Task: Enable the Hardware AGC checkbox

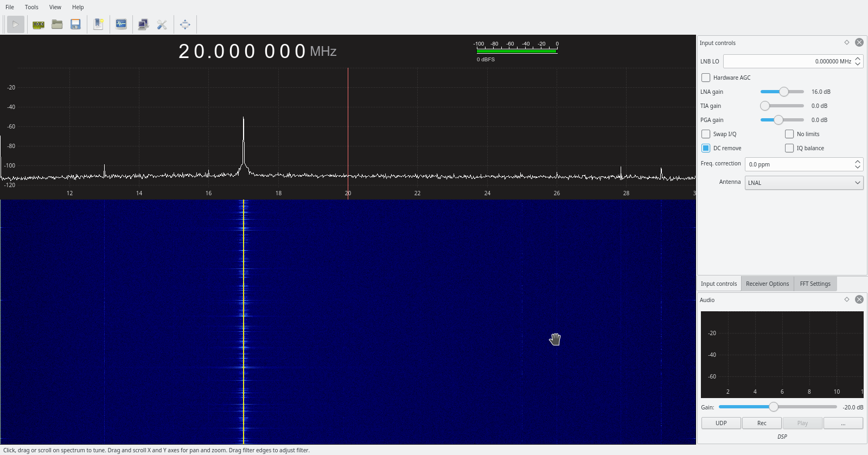Action: click(x=706, y=78)
